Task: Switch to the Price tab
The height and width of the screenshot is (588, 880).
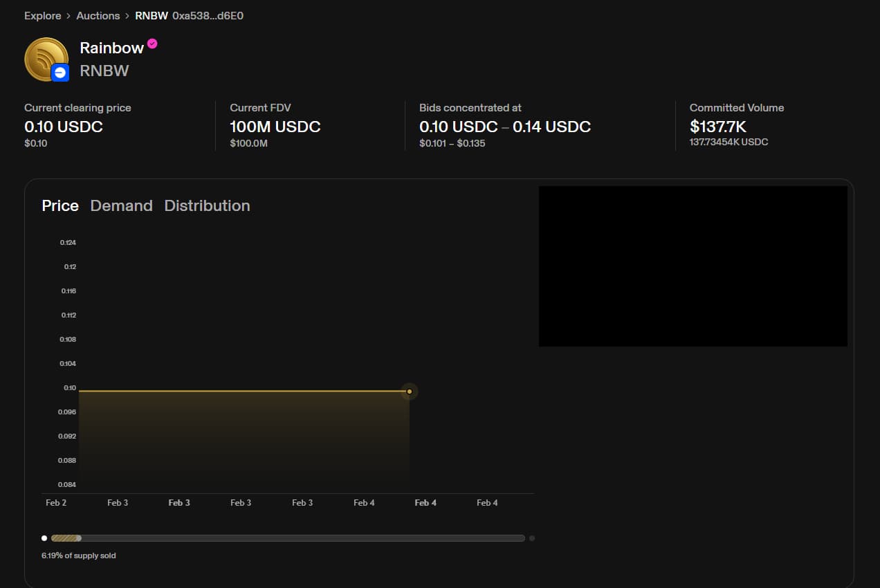Action: [60, 205]
